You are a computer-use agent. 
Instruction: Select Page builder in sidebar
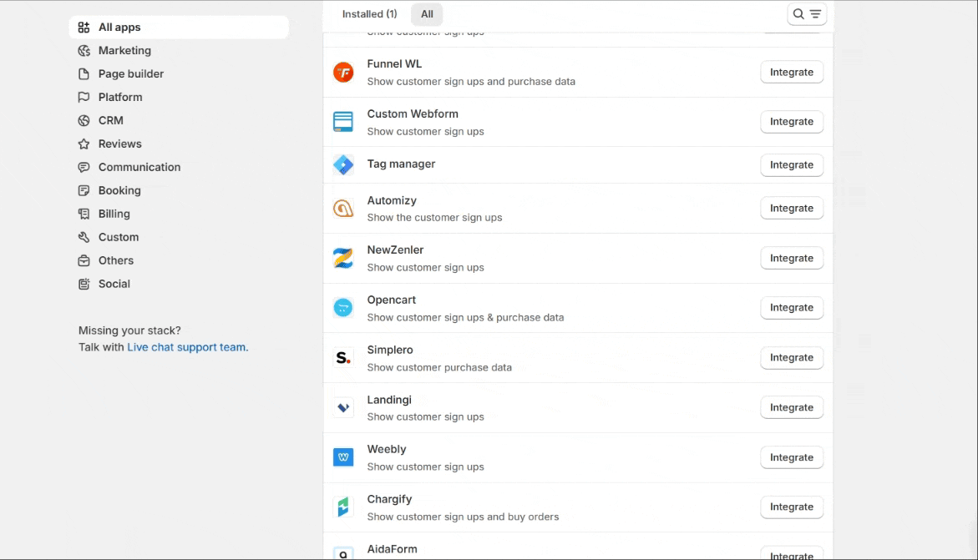pyautogui.click(x=130, y=74)
